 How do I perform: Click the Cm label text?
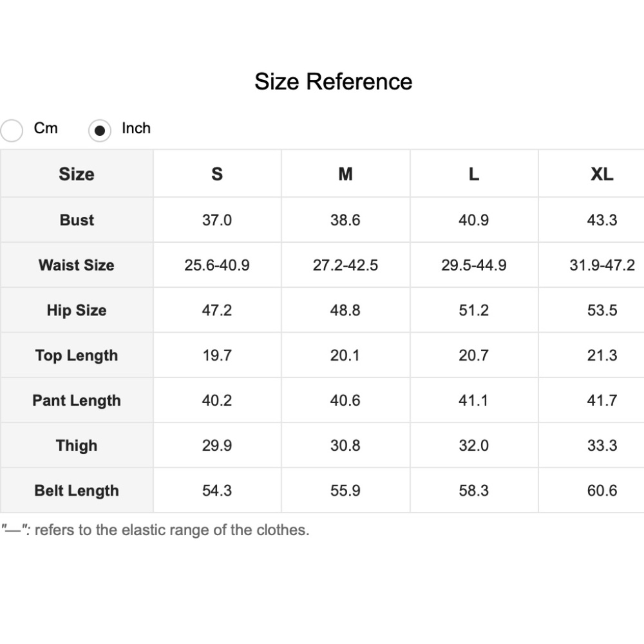click(x=46, y=128)
